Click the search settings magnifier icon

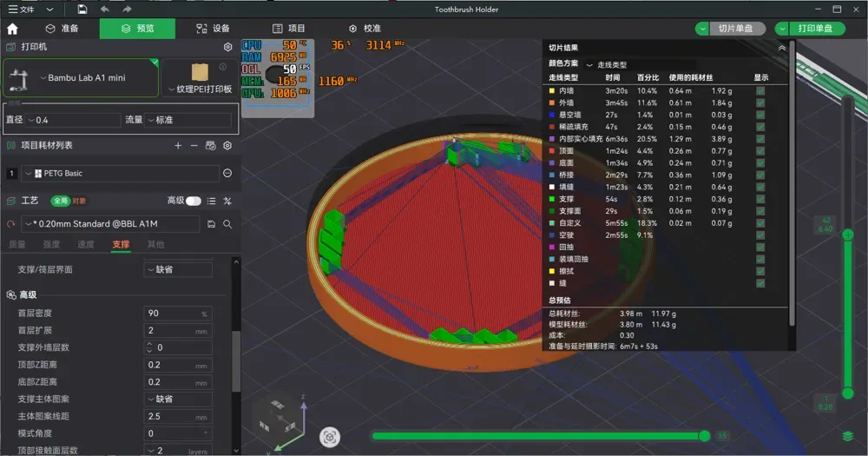pyautogui.click(x=227, y=224)
